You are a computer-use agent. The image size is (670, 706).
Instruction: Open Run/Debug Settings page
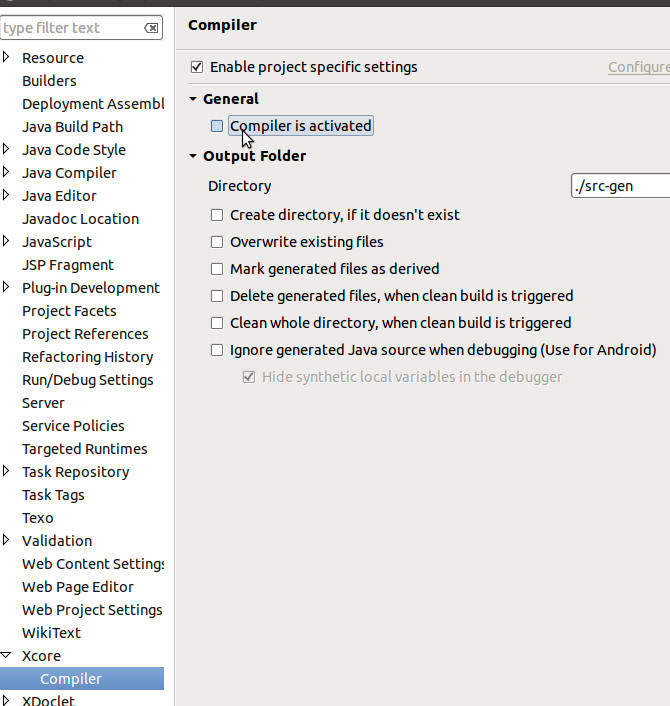click(x=88, y=380)
